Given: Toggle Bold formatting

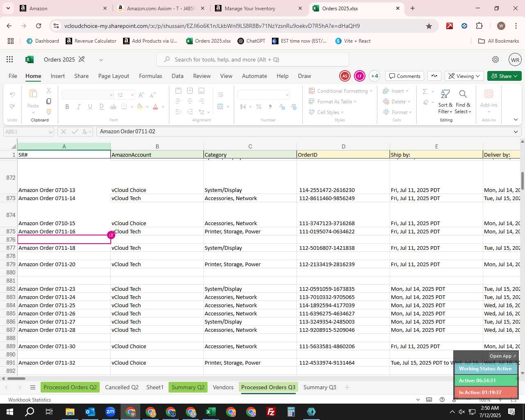Looking at the screenshot, I should coord(67,107).
